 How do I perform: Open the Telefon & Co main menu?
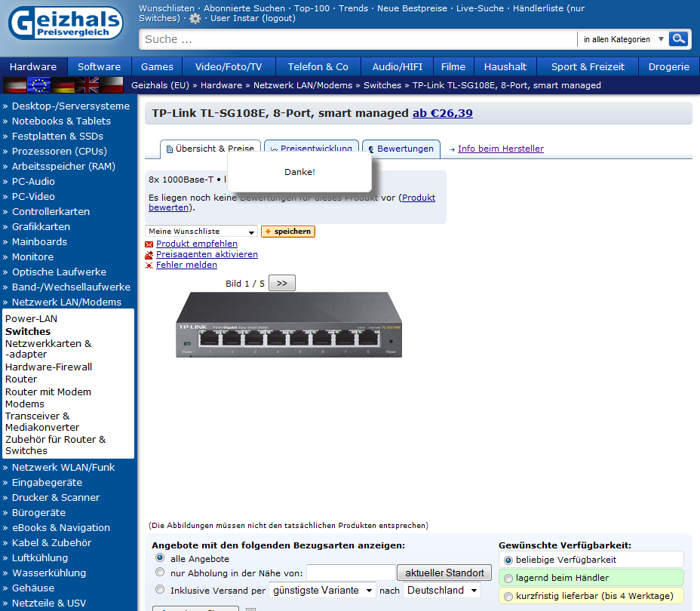pos(318,67)
